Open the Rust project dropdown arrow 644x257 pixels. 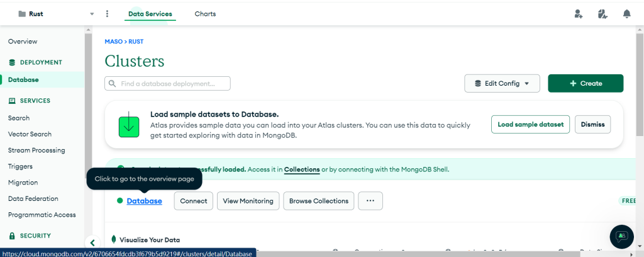point(92,14)
